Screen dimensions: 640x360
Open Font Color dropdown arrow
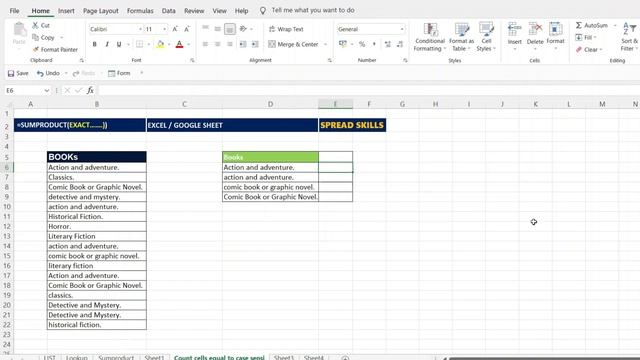[x=189, y=44]
